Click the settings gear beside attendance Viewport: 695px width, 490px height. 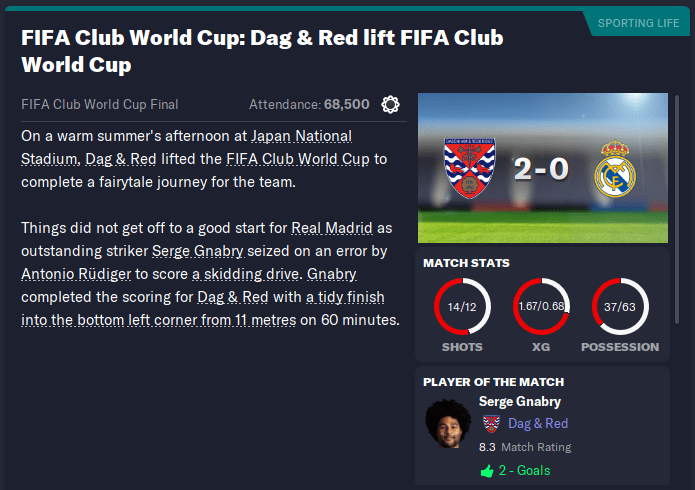pyautogui.click(x=391, y=104)
